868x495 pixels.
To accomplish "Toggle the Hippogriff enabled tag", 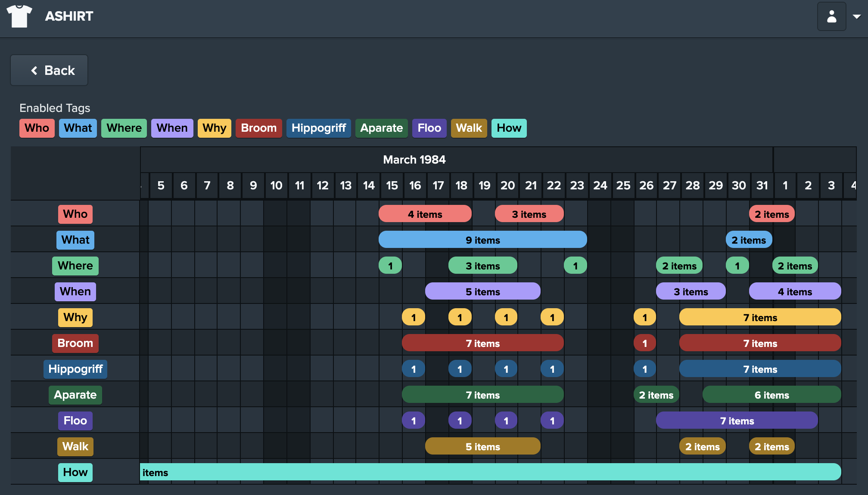I will click(319, 128).
